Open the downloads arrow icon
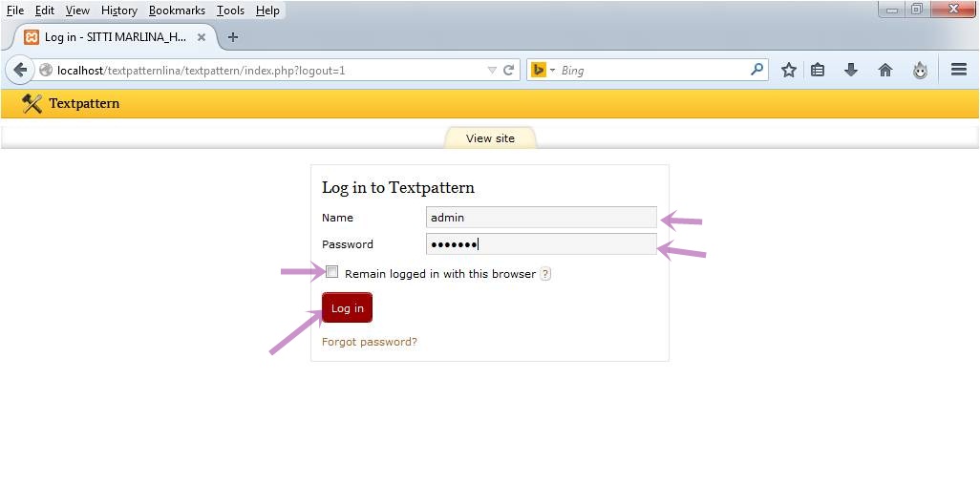980x484 pixels. point(850,70)
